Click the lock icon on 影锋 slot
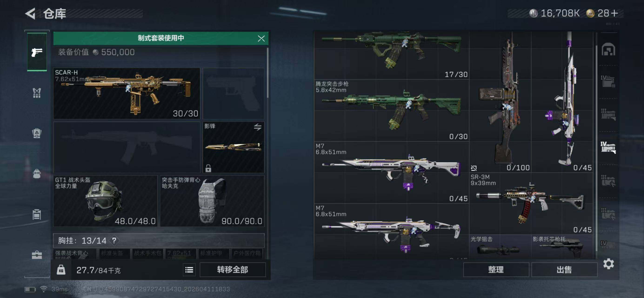 coord(208,168)
